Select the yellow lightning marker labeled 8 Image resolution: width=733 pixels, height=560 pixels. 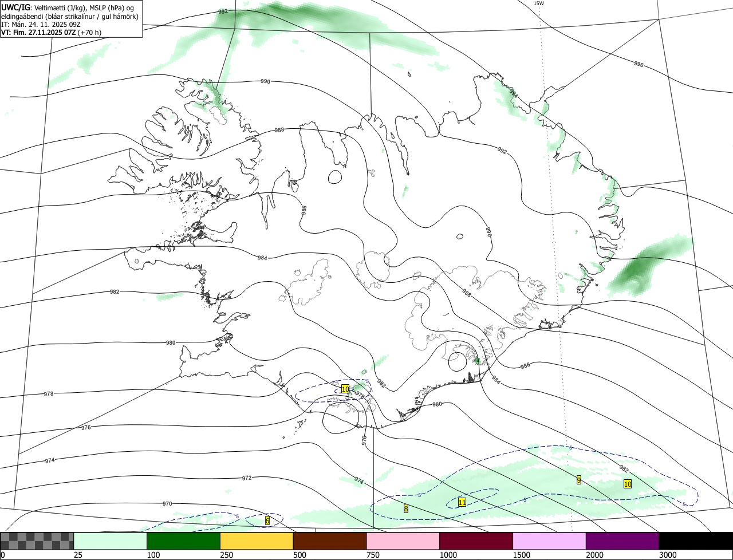405,508
